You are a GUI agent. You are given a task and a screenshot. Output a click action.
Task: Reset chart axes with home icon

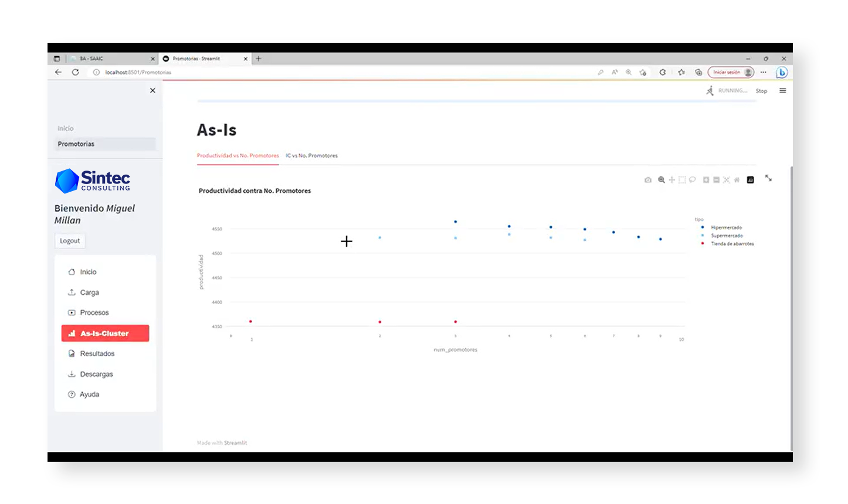[x=737, y=180]
